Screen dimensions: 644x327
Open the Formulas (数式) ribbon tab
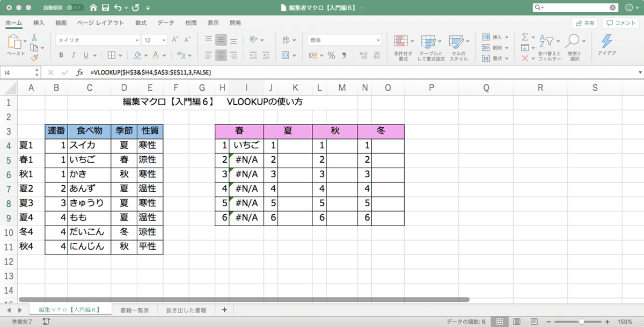[141, 23]
